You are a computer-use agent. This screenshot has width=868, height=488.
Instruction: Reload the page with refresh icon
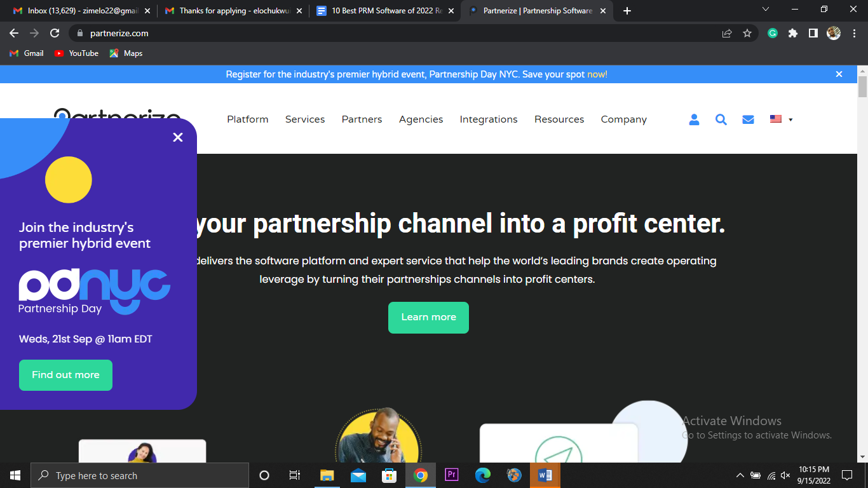pos(55,33)
